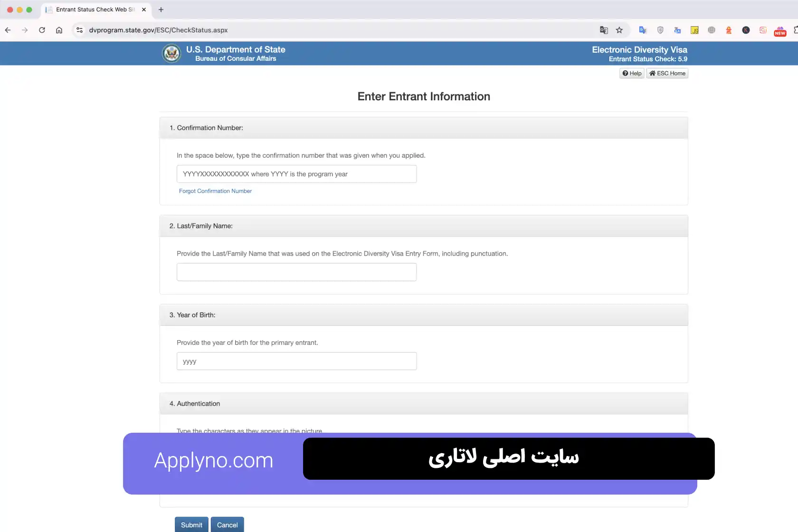Open a new browser tab
Image resolution: width=798 pixels, height=532 pixels.
point(161,9)
